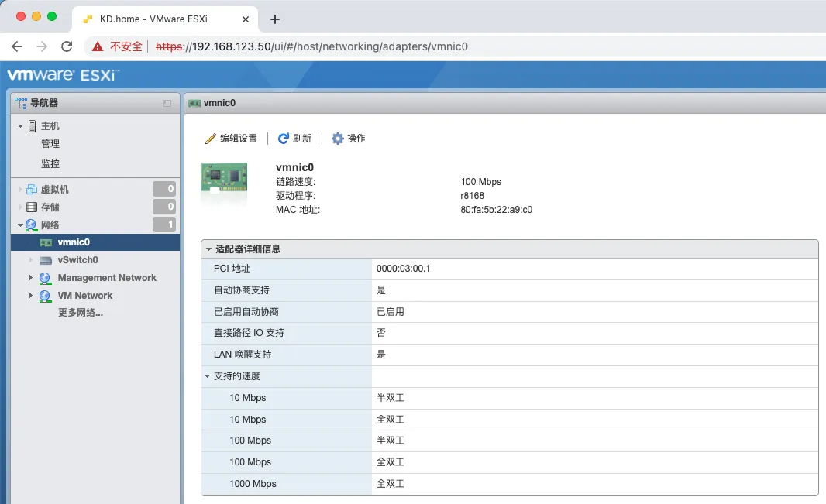Click the Management Network port group icon
The height and width of the screenshot is (504, 826).
coord(45,278)
